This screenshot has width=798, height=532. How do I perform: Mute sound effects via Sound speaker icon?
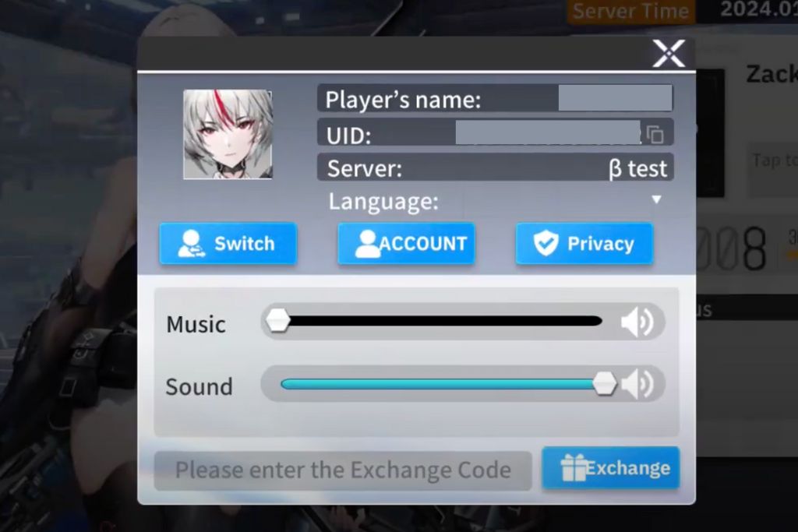[637, 384]
